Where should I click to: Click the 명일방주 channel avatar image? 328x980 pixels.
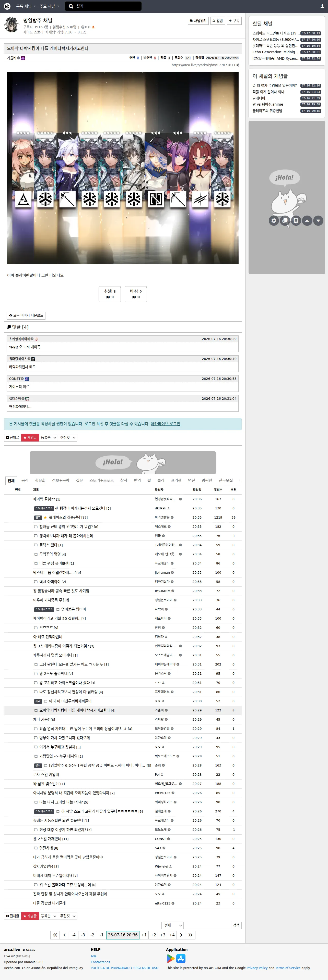[x=12, y=25]
